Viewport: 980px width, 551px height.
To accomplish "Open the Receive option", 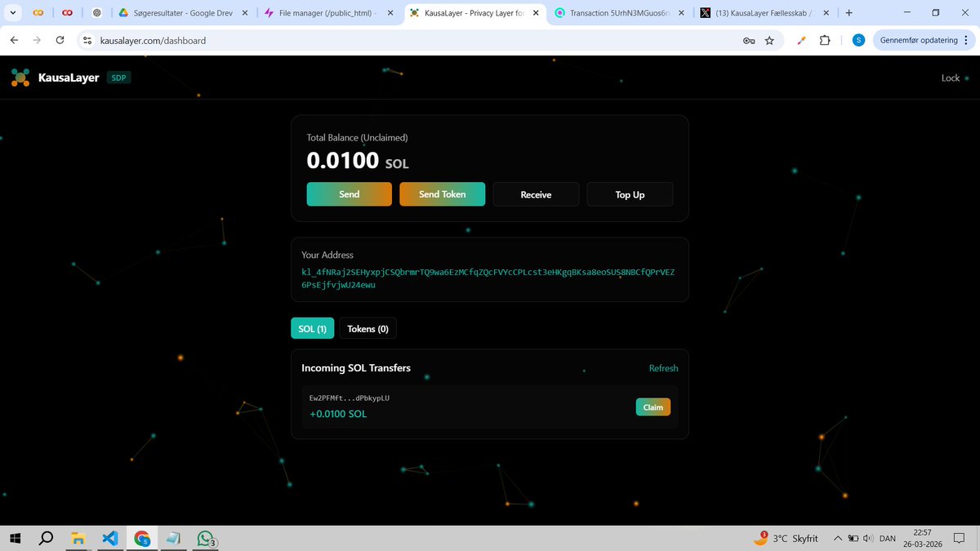I will (536, 194).
